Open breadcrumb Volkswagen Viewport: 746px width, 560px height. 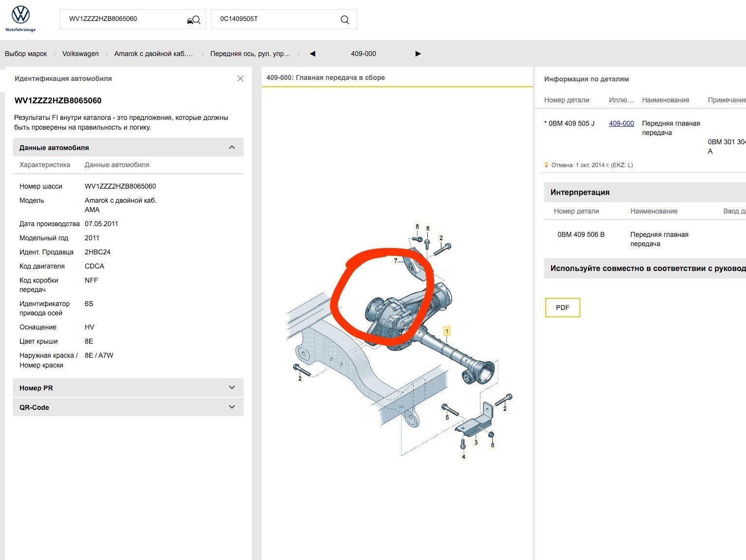[x=80, y=54]
